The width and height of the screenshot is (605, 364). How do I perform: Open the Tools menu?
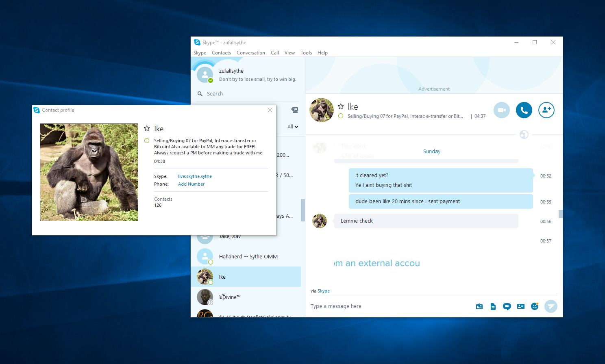[306, 53]
